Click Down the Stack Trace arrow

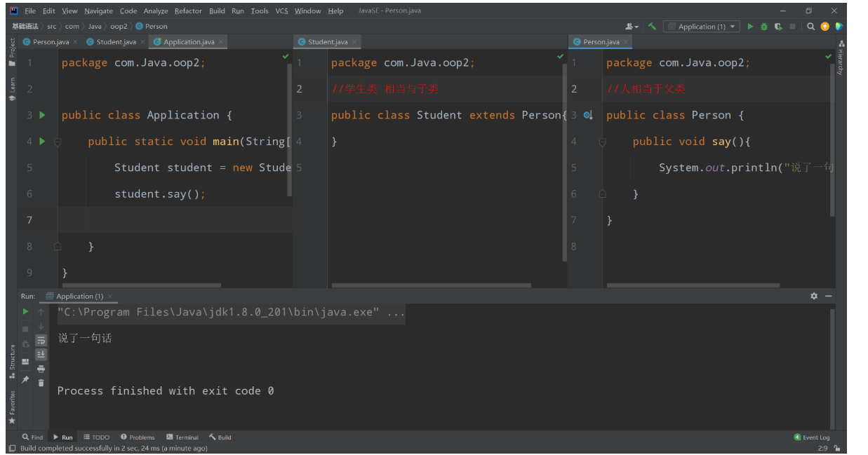point(41,326)
